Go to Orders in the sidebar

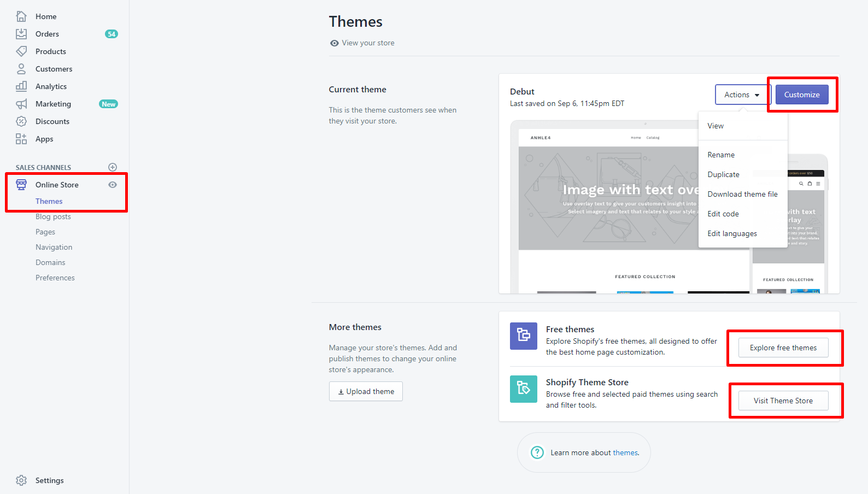click(x=47, y=34)
